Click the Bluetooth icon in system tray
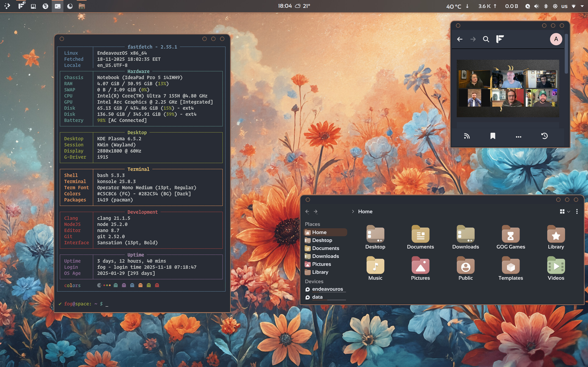This screenshot has width=588, height=367. click(x=546, y=6)
